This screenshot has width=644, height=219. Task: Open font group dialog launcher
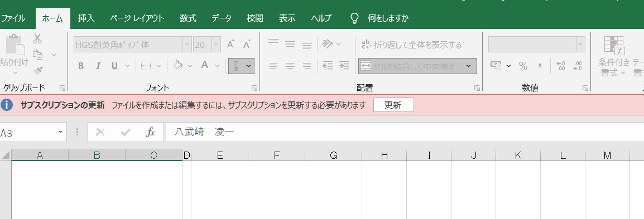click(254, 87)
